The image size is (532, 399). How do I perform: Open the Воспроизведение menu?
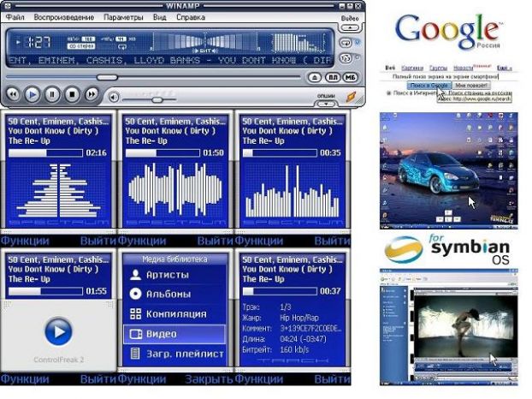click(64, 17)
